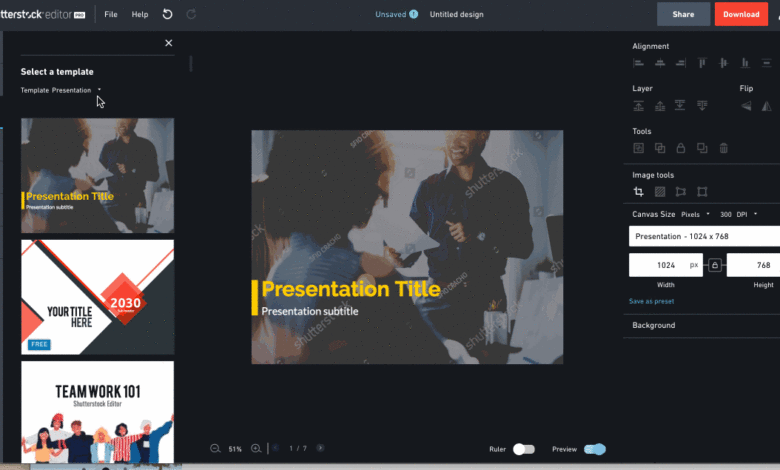The width and height of the screenshot is (780, 470).
Task: Align selection to top edge
Action: (702, 63)
